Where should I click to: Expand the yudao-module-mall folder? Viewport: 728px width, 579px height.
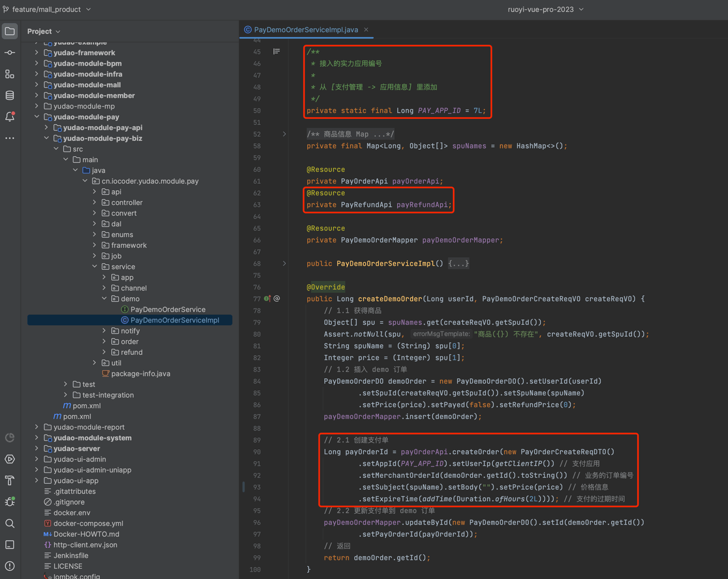click(x=36, y=85)
